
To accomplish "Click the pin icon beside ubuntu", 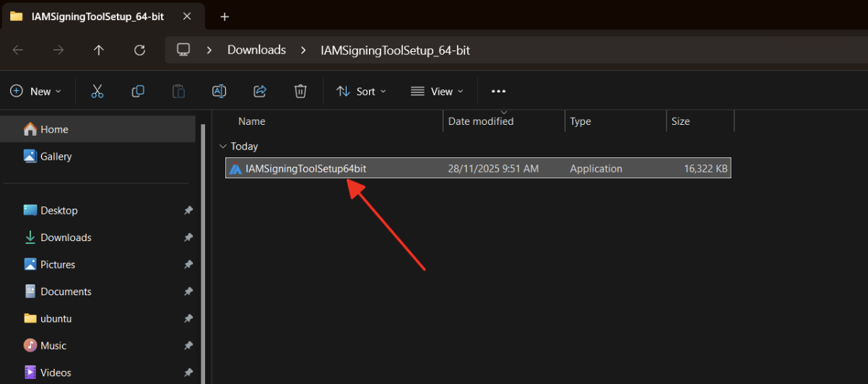I will coord(188,318).
